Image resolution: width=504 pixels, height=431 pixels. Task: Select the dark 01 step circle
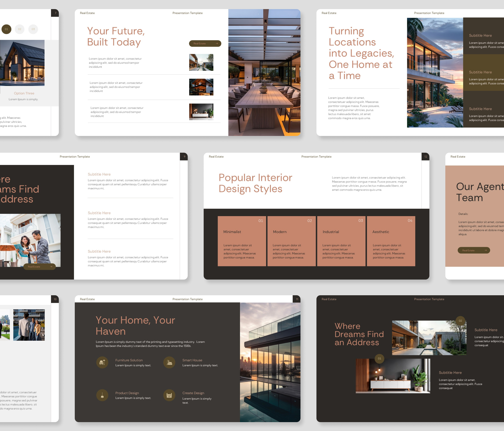[6, 29]
